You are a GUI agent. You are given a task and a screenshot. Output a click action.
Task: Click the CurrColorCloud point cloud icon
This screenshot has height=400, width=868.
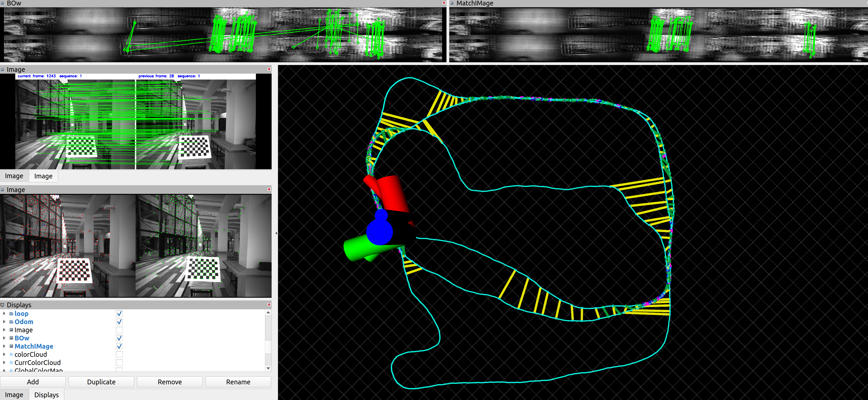pos(11,362)
